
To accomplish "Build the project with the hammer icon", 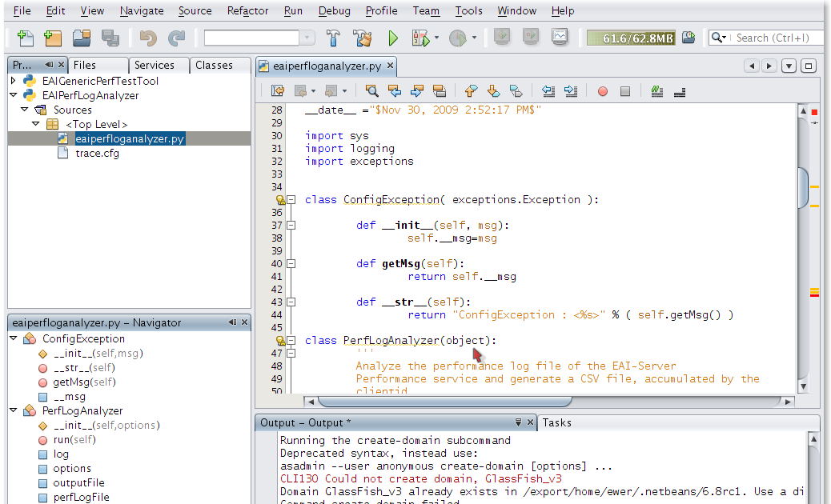I will pos(332,37).
